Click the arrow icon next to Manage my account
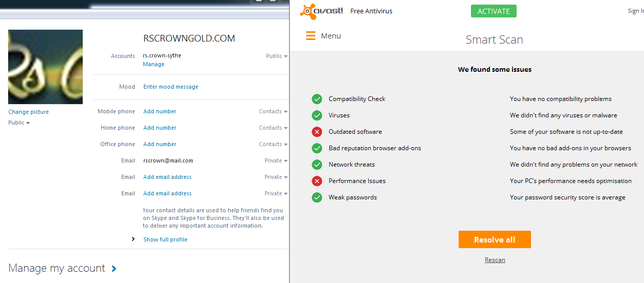Viewport: 644px width, 283px height. coord(114,268)
